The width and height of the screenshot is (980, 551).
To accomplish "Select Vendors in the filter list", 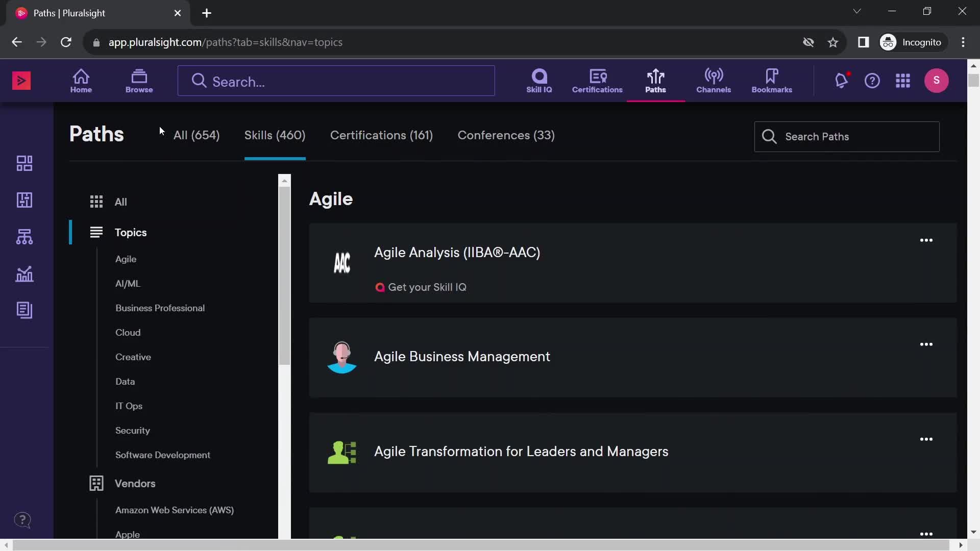I will (135, 484).
